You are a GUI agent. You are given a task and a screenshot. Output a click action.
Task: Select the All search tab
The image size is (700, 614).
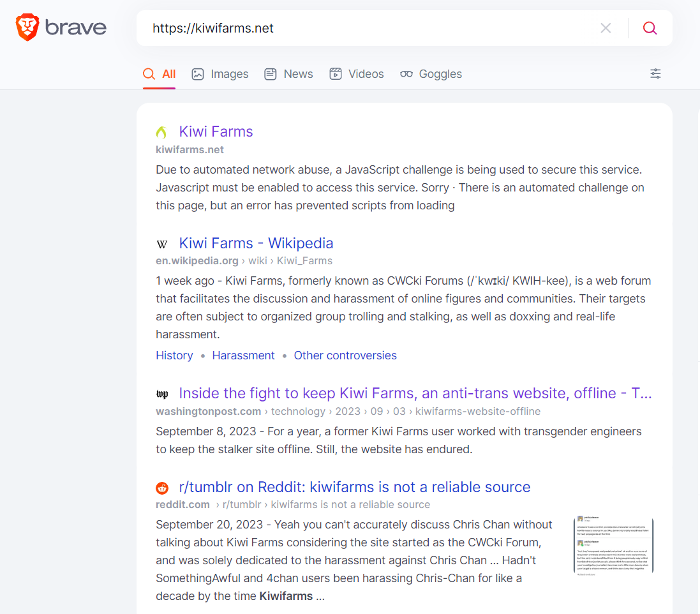159,74
